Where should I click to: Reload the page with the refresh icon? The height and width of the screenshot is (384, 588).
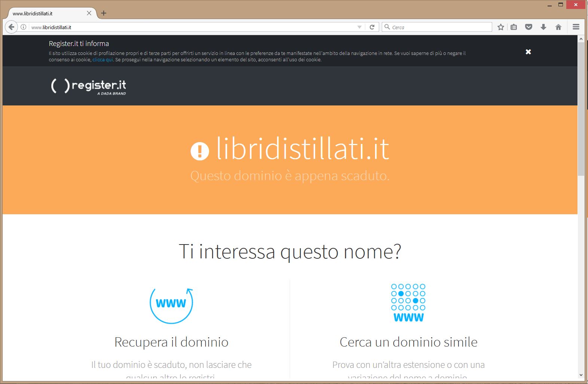click(x=372, y=27)
